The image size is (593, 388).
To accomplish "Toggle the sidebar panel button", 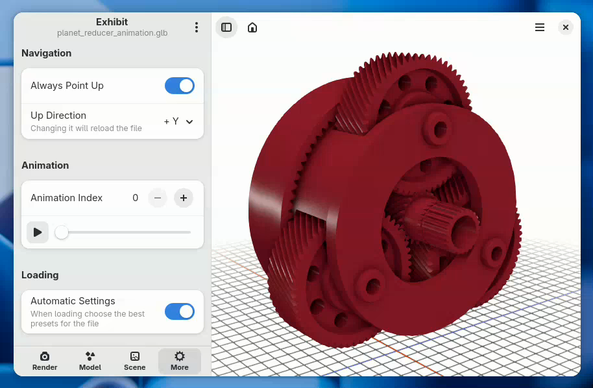I will pyautogui.click(x=227, y=27).
